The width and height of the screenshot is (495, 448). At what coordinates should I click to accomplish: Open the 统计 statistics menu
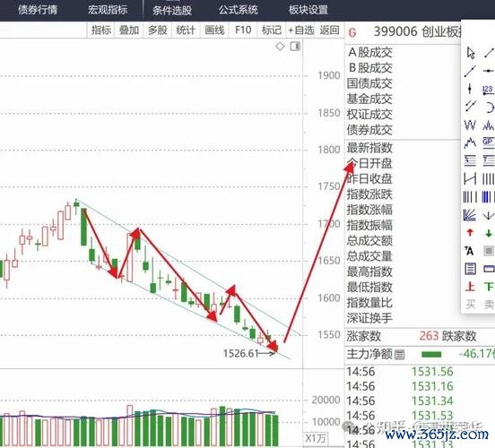186,30
